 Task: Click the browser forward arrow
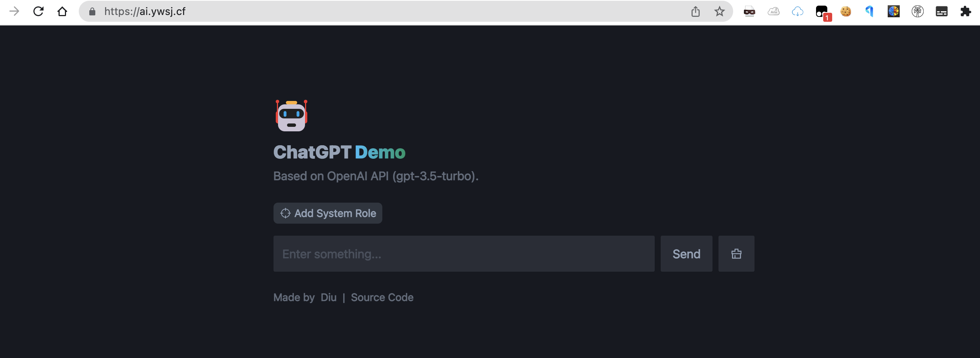coord(15,11)
